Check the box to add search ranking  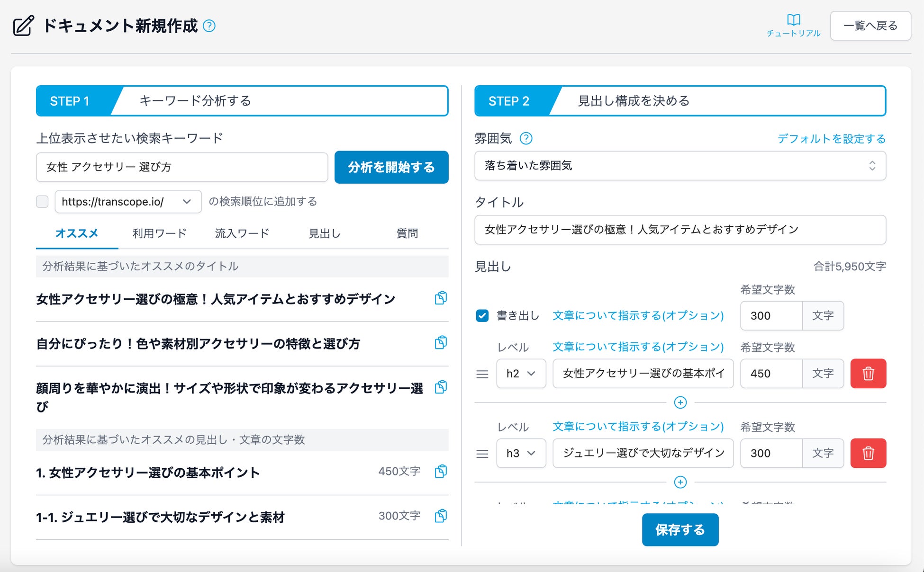point(42,202)
